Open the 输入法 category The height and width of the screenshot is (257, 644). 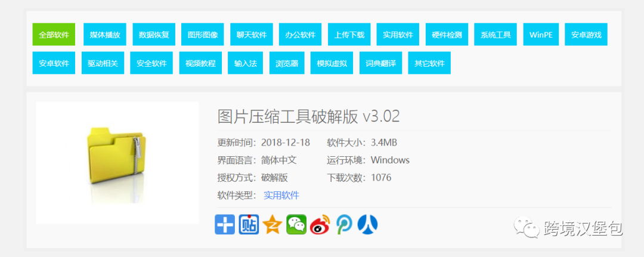click(246, 63)
